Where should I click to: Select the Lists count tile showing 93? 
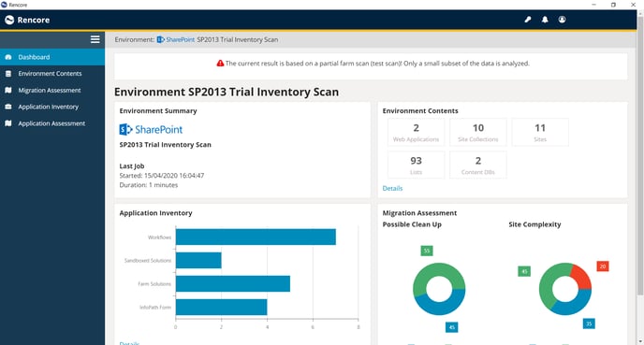pyautogui.click(x=416, y=165)
